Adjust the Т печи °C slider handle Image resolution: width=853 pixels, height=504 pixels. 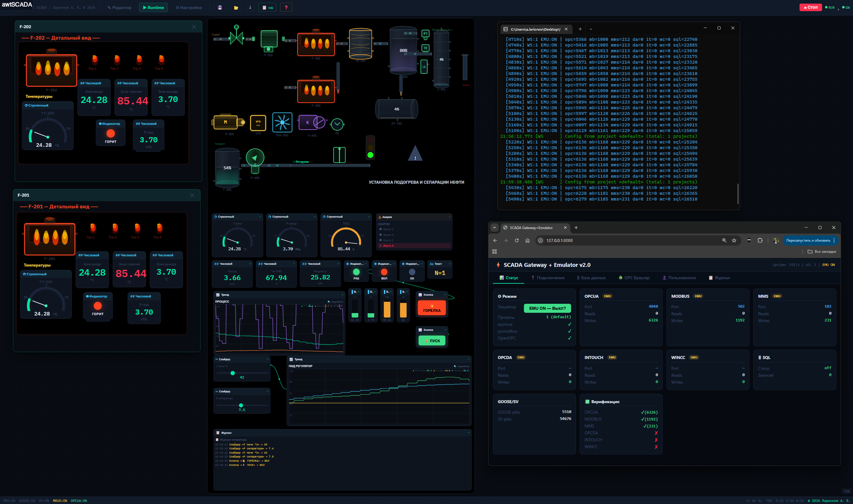[233, 373]
